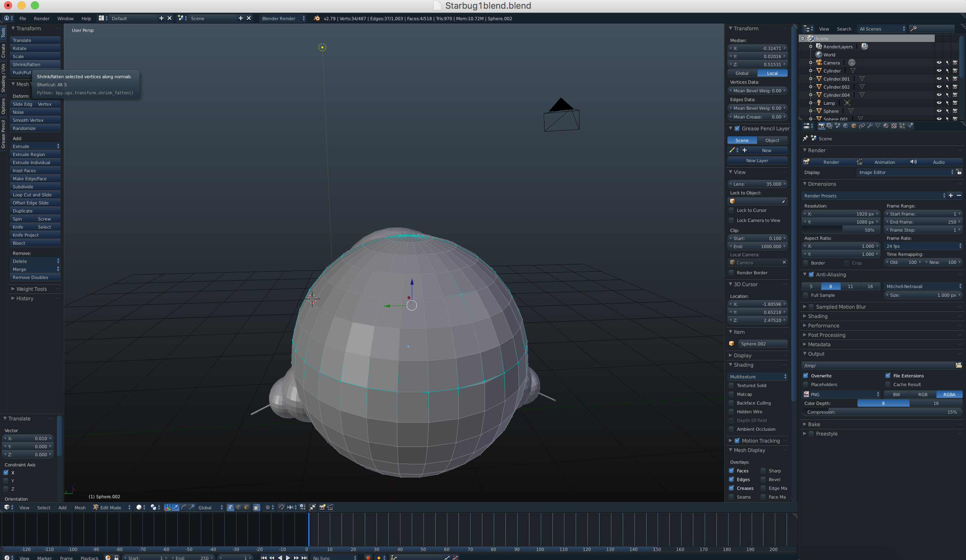Switch to edge select mode icon
The image size is (966, 560).
coord(238,507)
